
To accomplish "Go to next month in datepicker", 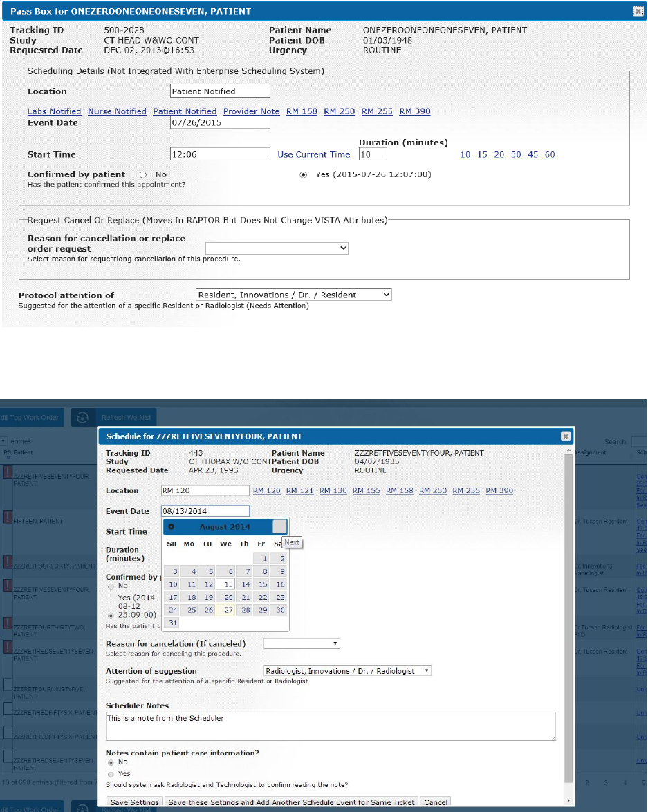I will point(279,526).
